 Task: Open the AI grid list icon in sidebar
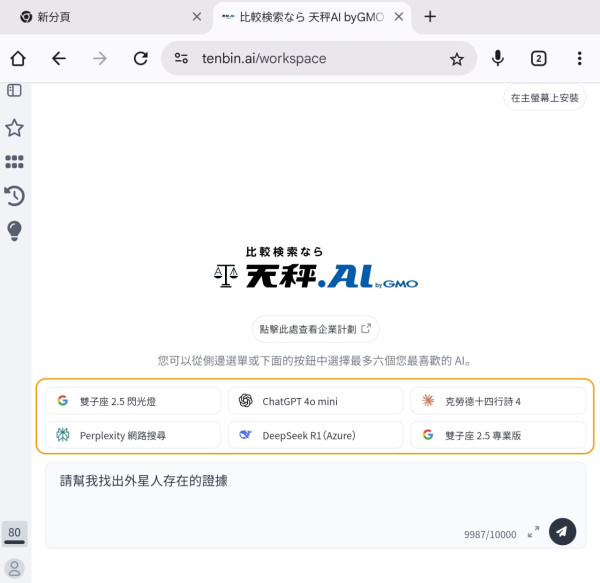tap(15, 162)
